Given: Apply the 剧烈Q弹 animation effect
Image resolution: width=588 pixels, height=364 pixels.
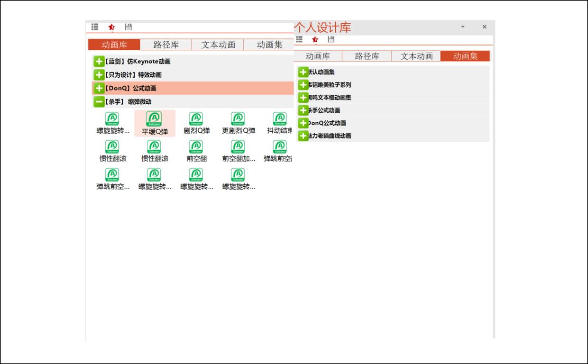Looking at the screenshot, I should pos(196,119).
